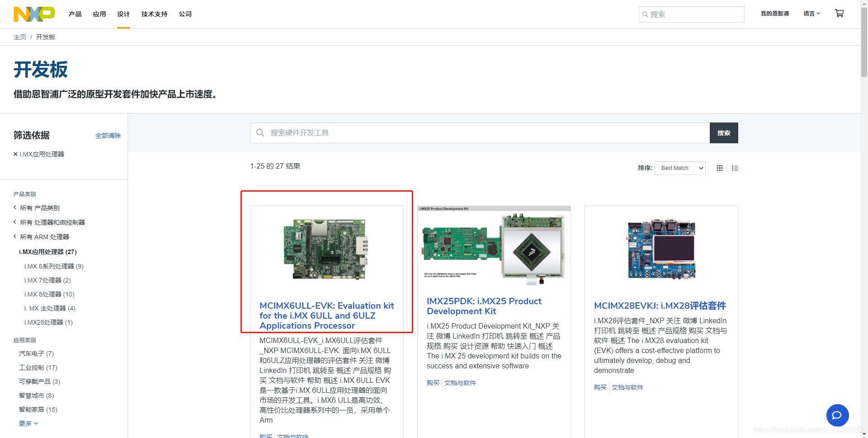Open the MCIMX28EVKJ board image
The width and height of the screenshot is (868, 438).
coord(661,249)
